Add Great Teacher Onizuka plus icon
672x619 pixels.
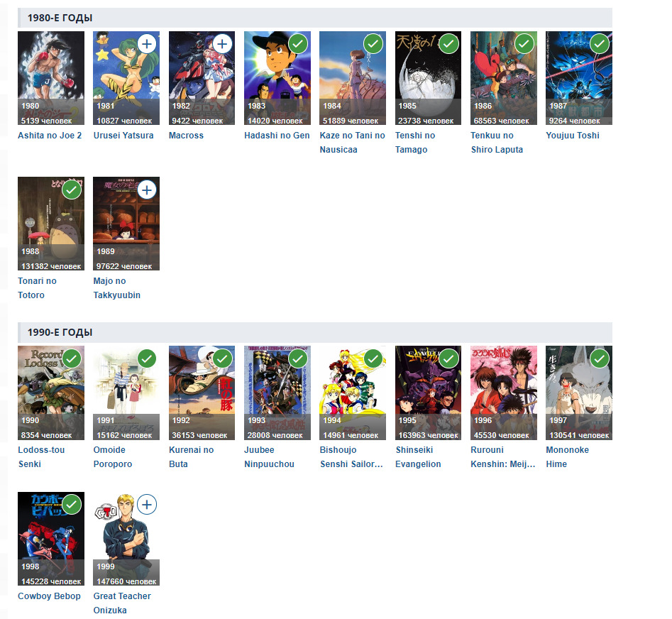tap(147, 505)
